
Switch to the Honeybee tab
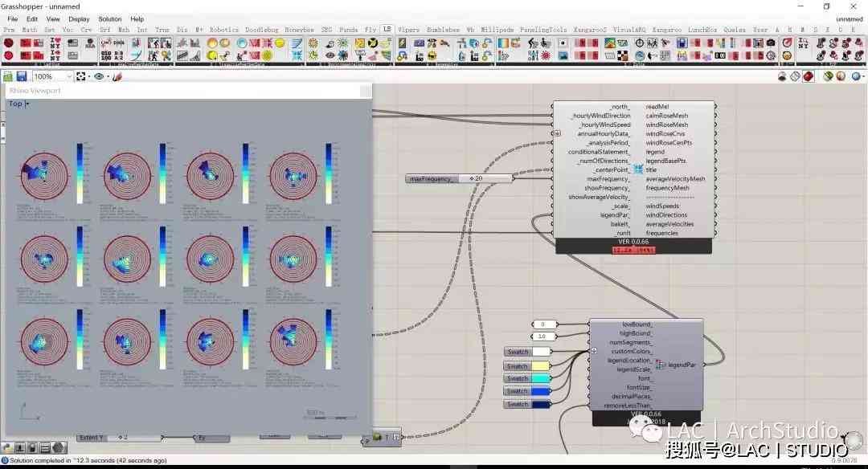pos(300,30)
